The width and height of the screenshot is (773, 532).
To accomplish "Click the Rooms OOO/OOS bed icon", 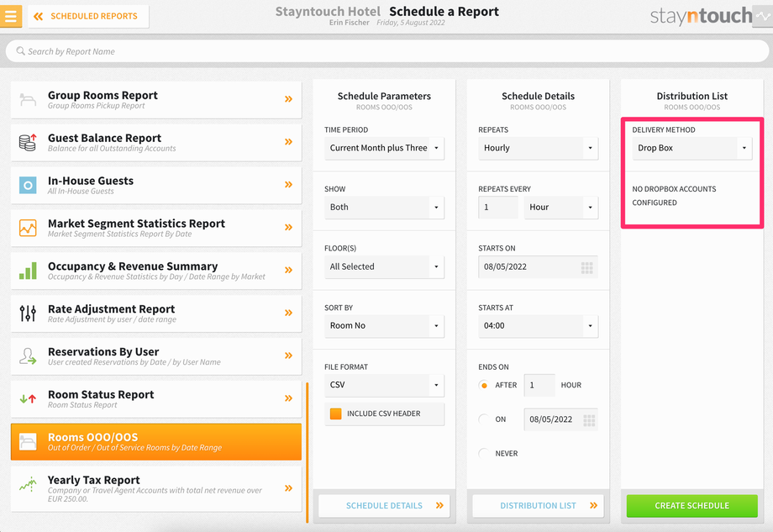I will 28,441.
